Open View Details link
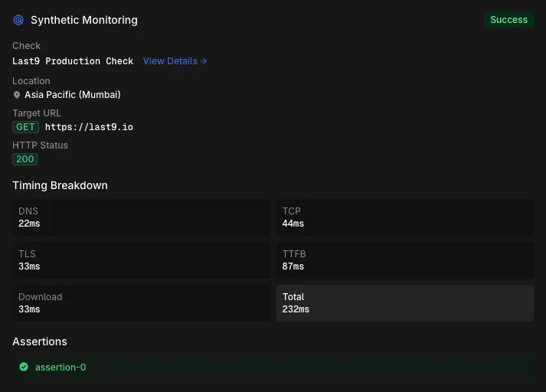 pos(175,61)
